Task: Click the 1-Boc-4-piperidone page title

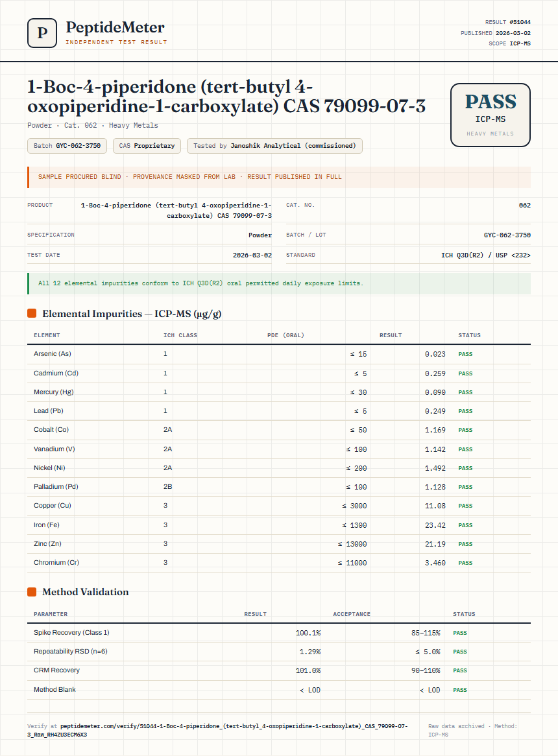Action: (226, 96)
